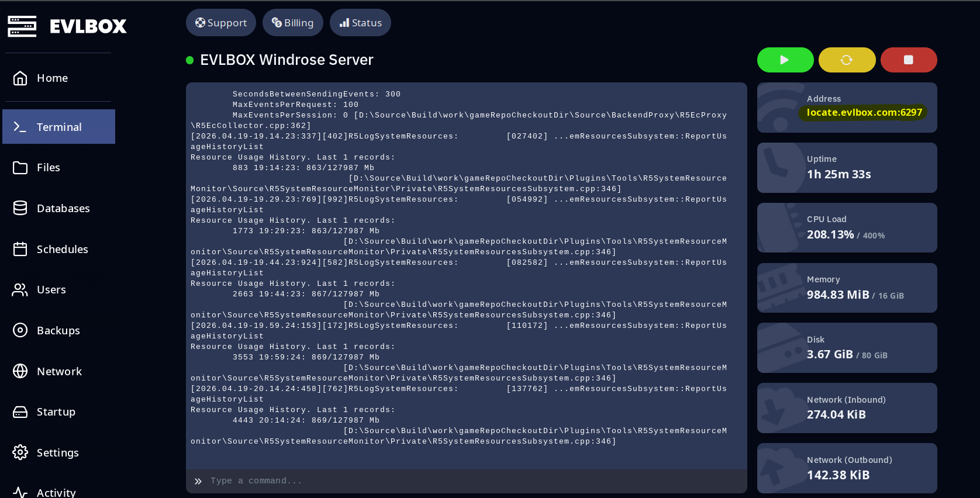Open the Status button
Screen dimensions: 980x498
click(x=360, y=23)
